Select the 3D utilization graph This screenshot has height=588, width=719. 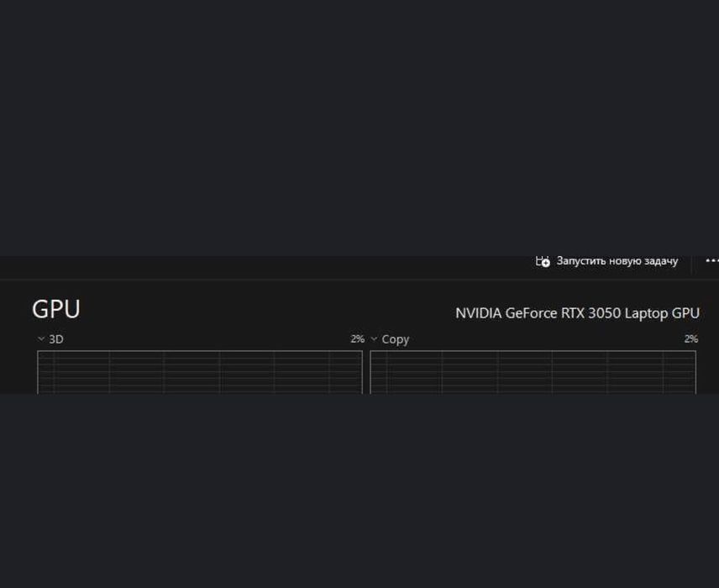200,372
